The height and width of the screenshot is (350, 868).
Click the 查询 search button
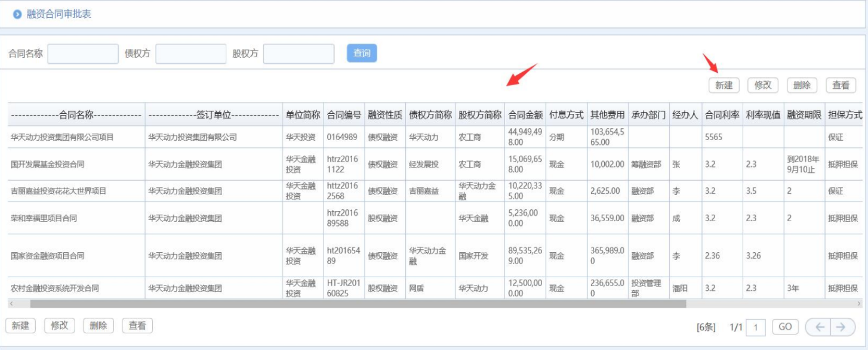point(362,54)
